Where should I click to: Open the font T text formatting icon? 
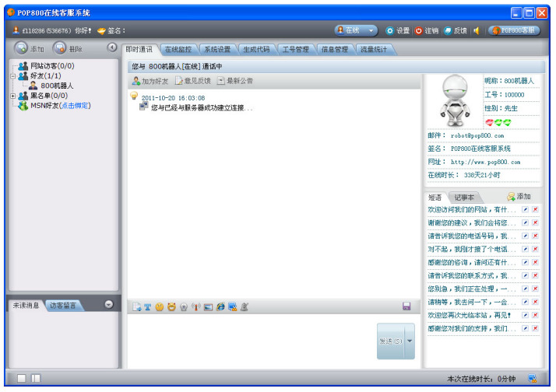point(147,307)
